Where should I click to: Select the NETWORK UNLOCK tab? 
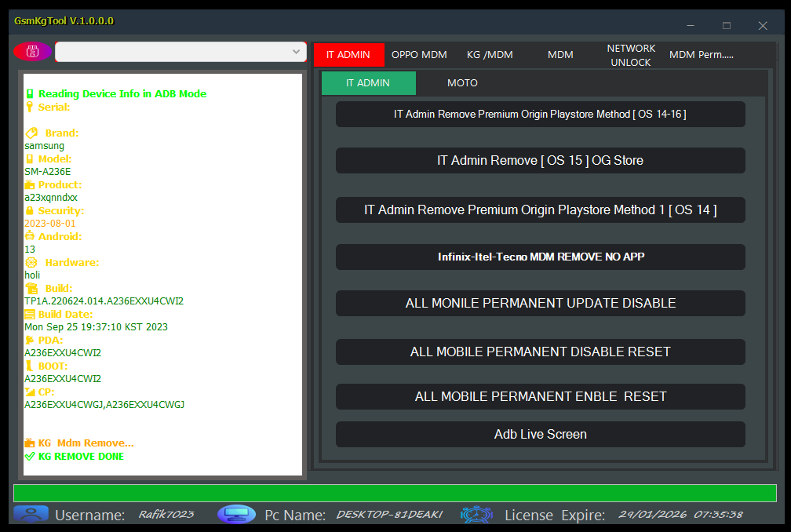(x=631, y=55)
